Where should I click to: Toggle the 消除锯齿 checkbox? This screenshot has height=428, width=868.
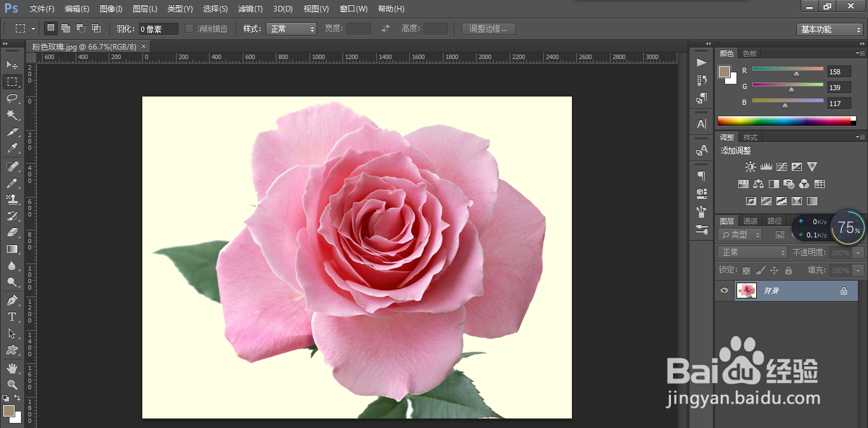[x=189, y=29]
